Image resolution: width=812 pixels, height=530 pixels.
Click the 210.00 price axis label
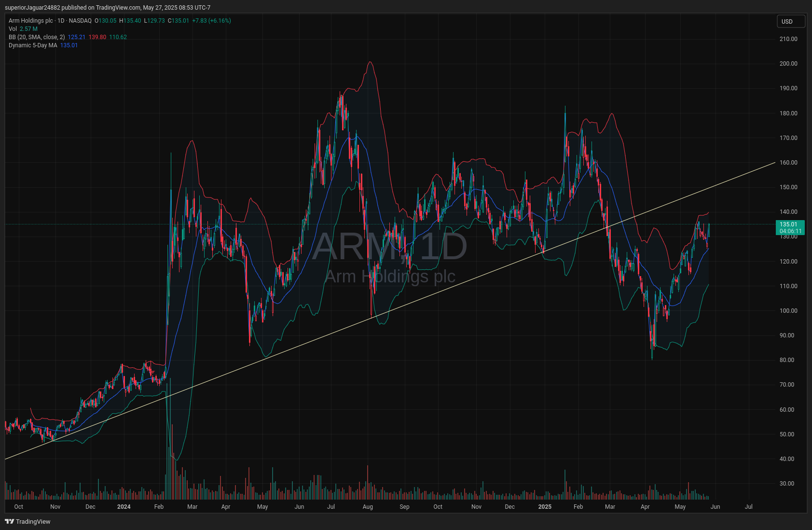[788, 39]
